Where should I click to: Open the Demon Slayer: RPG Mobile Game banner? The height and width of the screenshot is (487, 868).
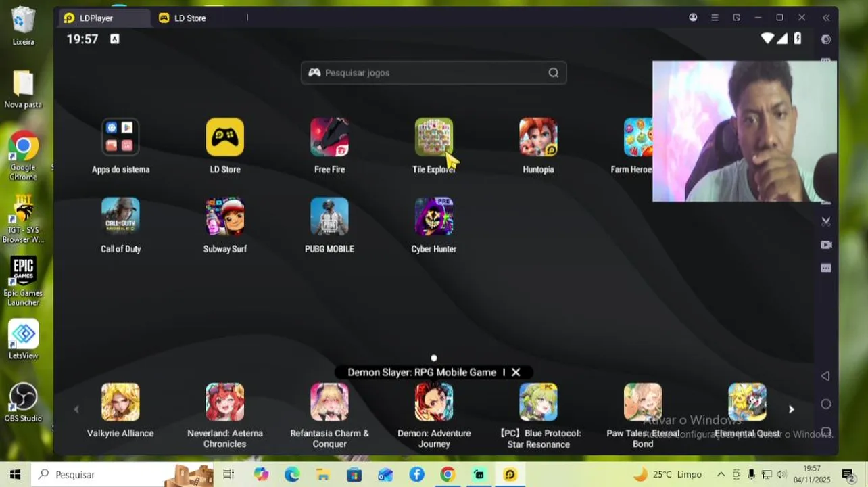click(x=422, y=372)
